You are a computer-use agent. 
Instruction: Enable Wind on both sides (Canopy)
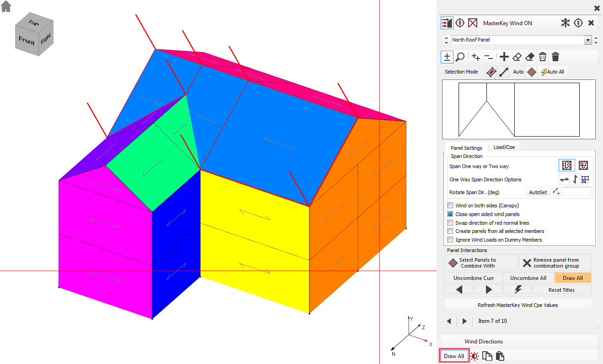[x=450, y=206]
